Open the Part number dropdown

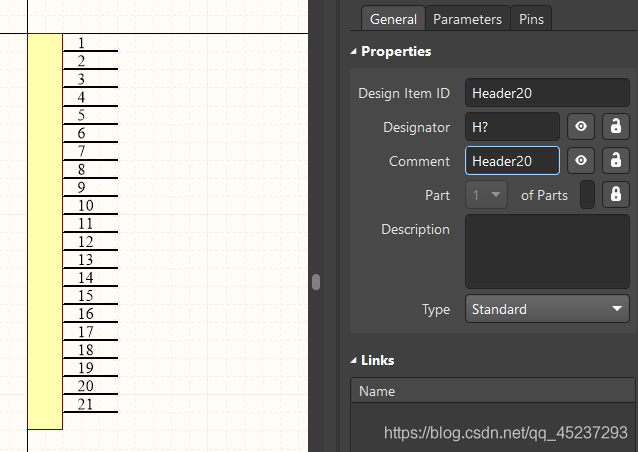click(x=486, y=194)
